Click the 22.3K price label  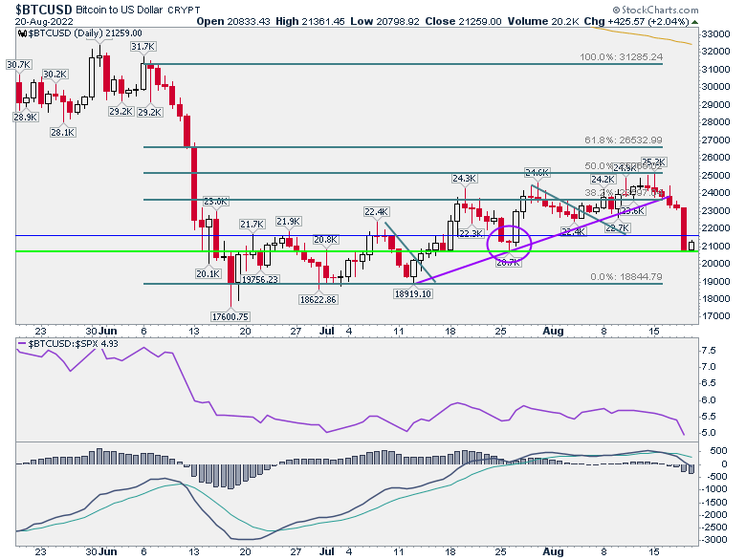pyautogui.click(x=472, y=234)
